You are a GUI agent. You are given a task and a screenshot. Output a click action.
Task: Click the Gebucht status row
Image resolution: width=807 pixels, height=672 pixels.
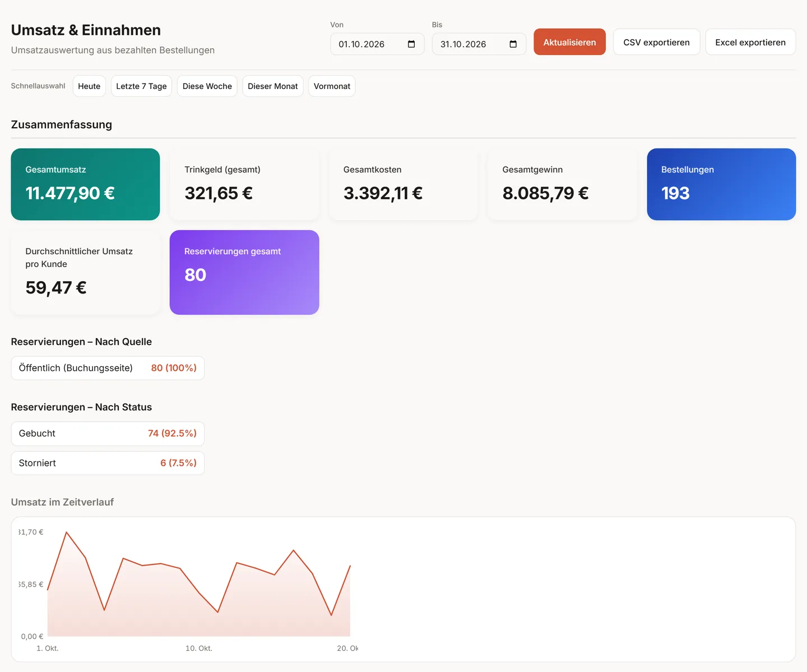[108, 433]
